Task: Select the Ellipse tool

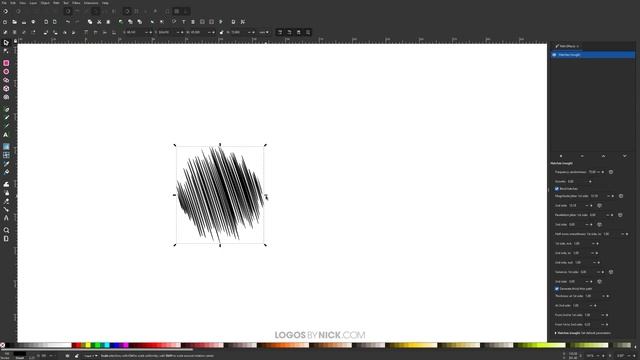Action: click(x=6, y=71)
